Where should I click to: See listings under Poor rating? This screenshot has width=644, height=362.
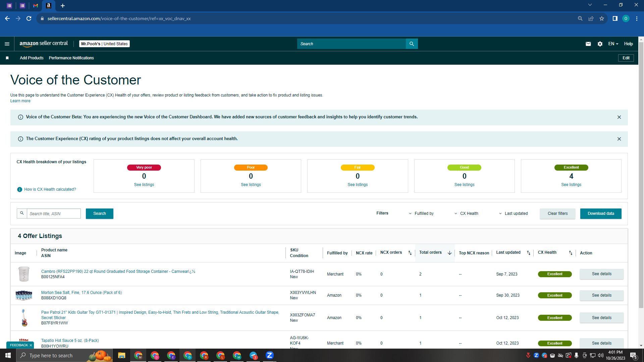click(251, 185)
